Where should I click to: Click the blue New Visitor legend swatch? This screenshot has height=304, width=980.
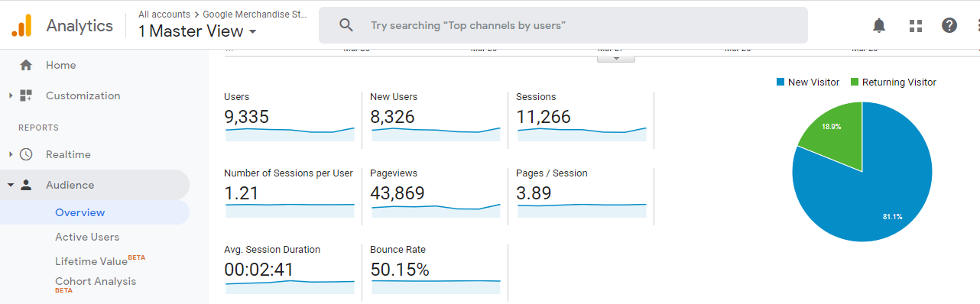pyautogui.click(x=780, y=82)
